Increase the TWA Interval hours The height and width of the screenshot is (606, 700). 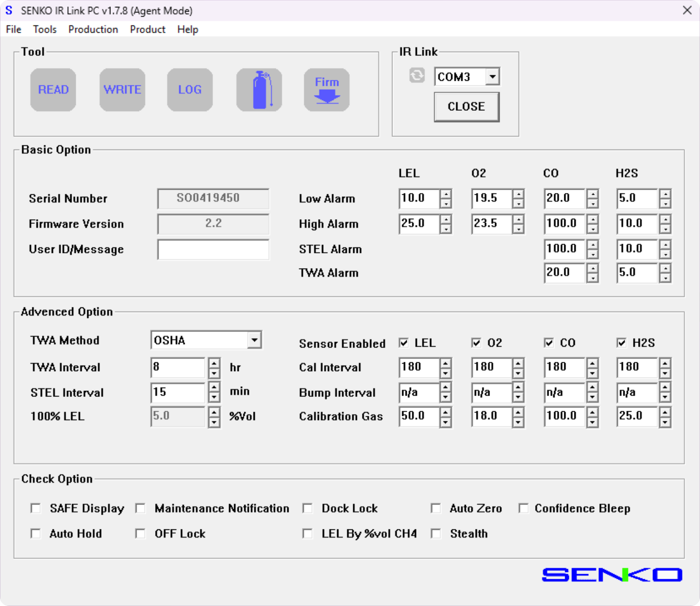pos(214,363)
